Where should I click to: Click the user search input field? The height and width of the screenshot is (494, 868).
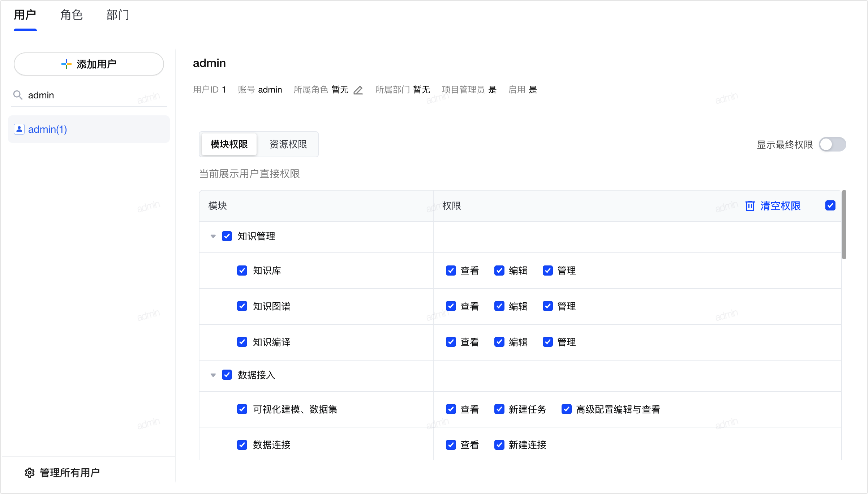click(x=89, y=95)
